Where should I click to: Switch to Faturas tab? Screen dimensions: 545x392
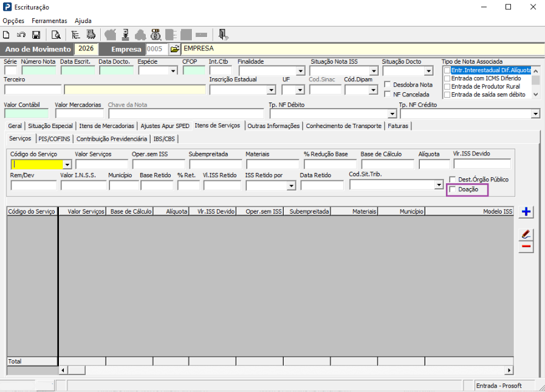click(x=398, y=126)
